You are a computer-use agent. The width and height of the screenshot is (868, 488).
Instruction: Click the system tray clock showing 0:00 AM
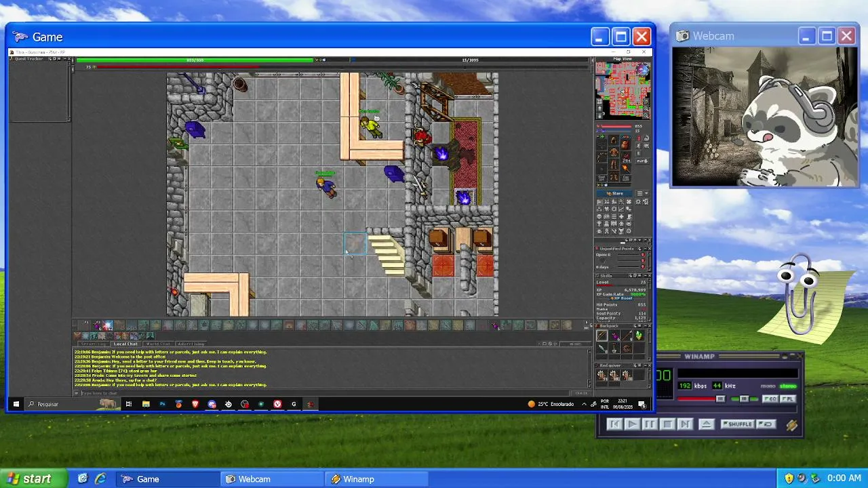tap(844, 479)
